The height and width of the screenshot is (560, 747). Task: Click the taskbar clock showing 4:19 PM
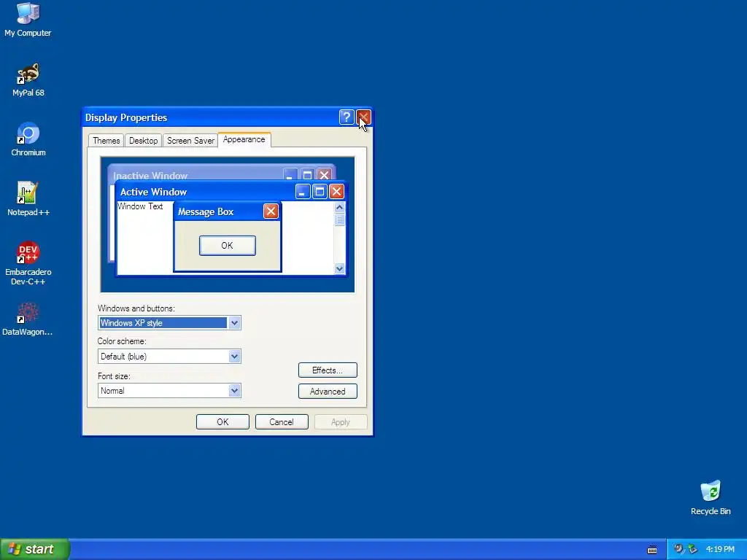[720, 549]
